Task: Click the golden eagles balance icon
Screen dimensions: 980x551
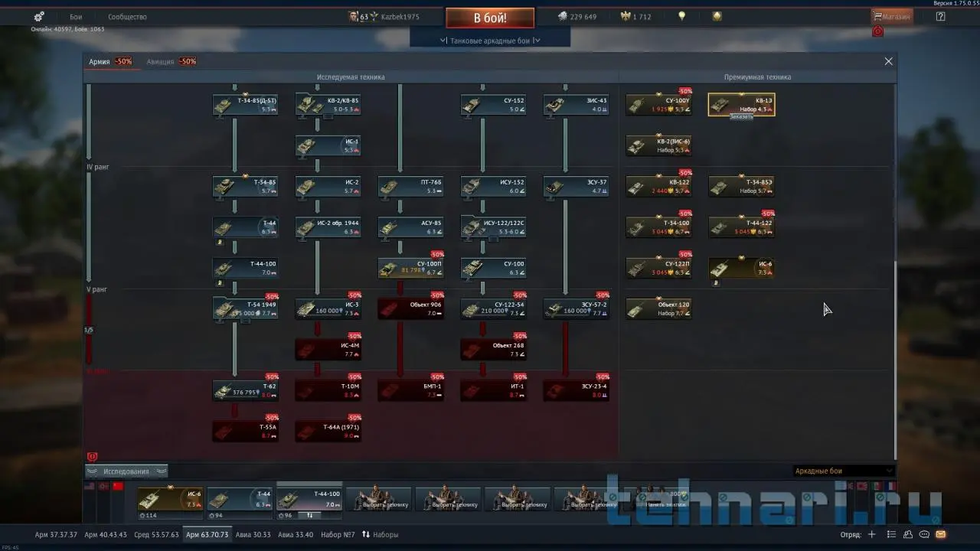Action: 624,16
